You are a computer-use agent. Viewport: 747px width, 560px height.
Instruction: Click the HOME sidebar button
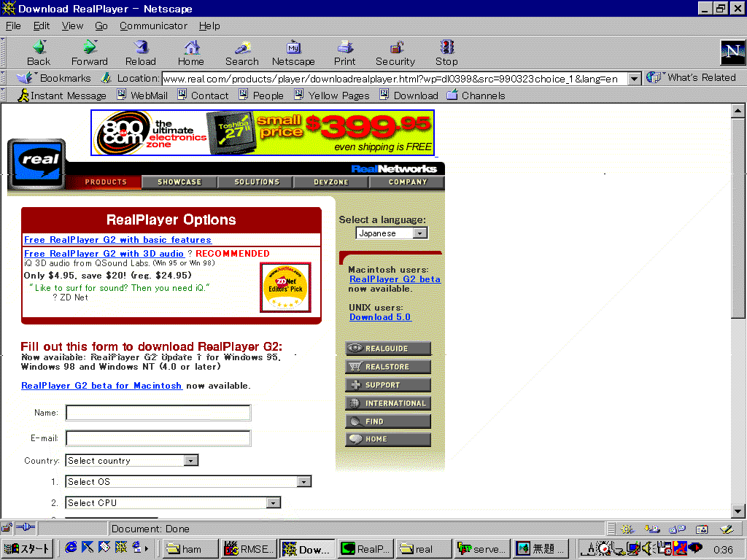point(388,439)
